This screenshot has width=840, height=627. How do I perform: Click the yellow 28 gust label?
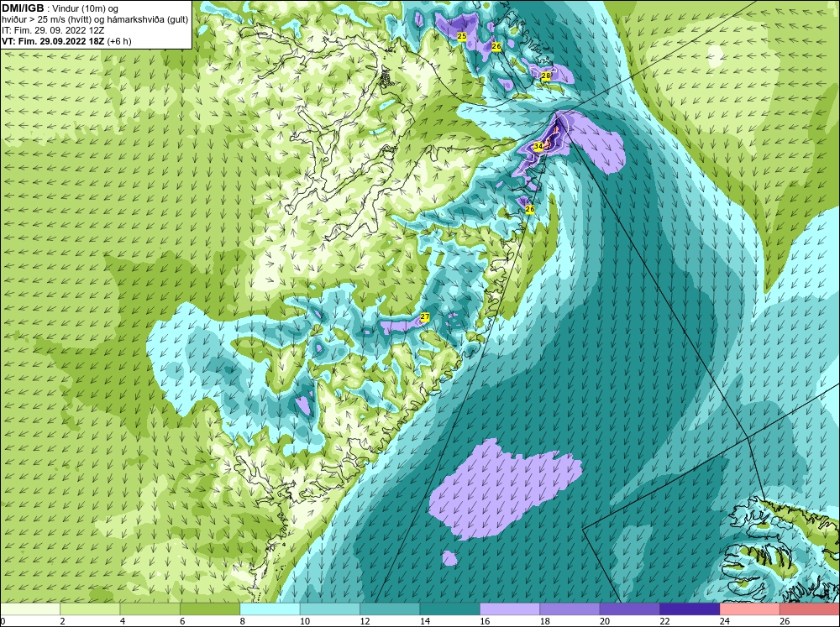tap(545, 76)
